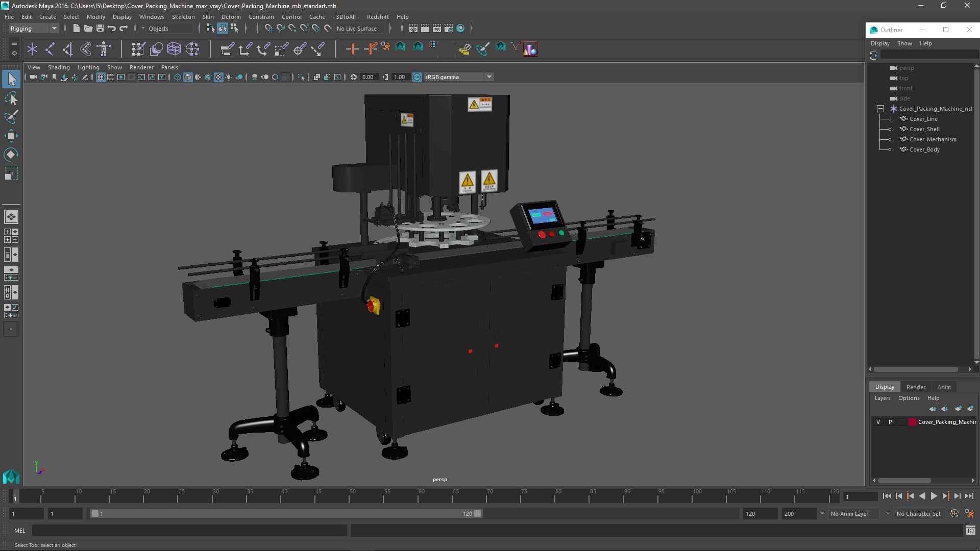Screen dimensions: 980x551
Task: Click the Undo arrow icon
Action: pos(112,29)
